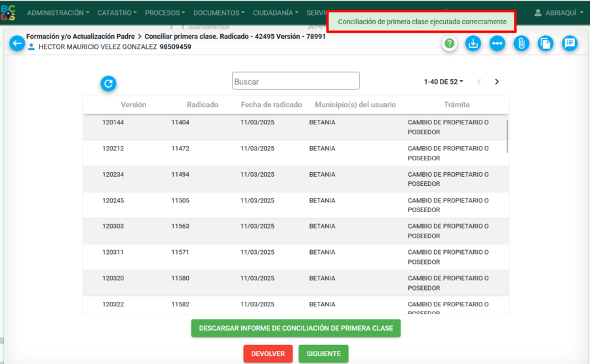Viewport: 590px width, 364px height.
Task: Open the DOCUMENTOS menu
Action: coord(218,13)
